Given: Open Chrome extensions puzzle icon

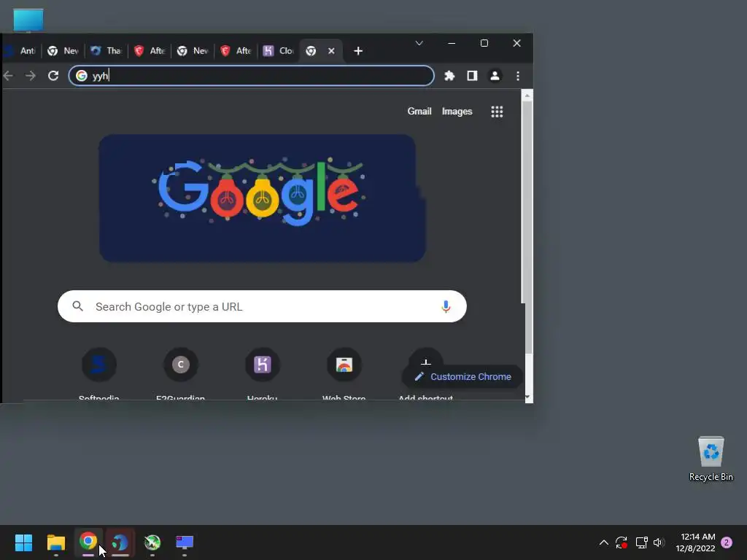Looking at the screenshot, I should coord(449,76).
